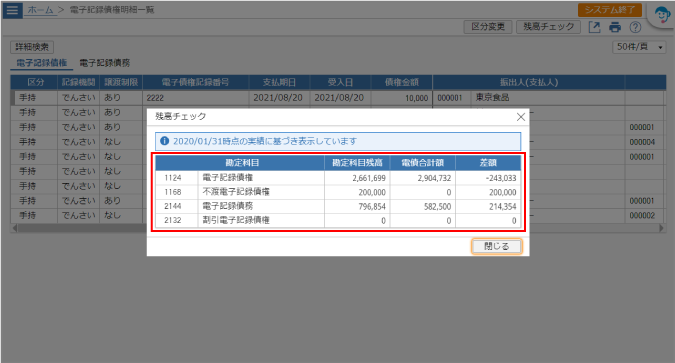Click the 区分変更 button
The height and width of the screenshot is (363, 675).
click(x=488, y=27)
